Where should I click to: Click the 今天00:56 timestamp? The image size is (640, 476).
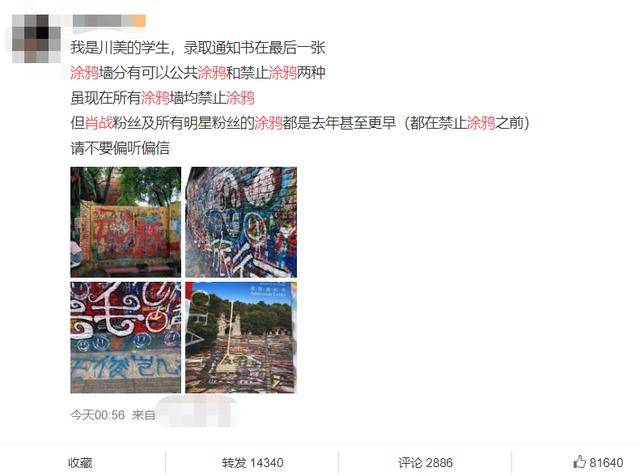(98, 415)
